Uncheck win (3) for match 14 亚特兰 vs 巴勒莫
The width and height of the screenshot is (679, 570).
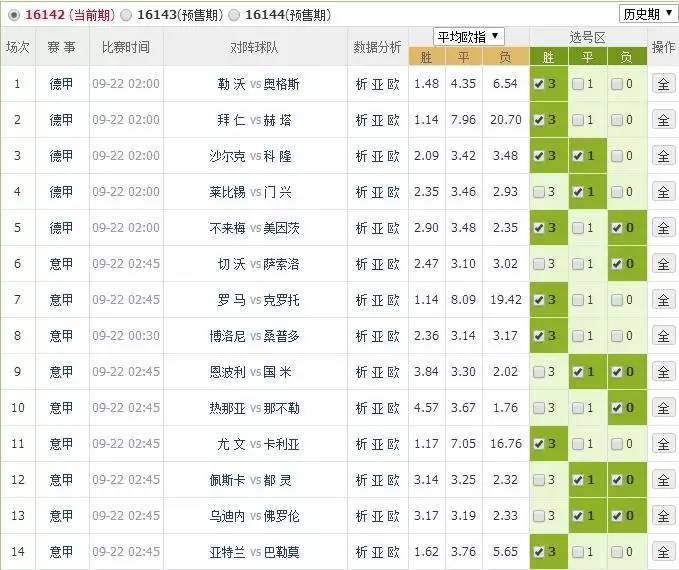[x=539, y=551]
